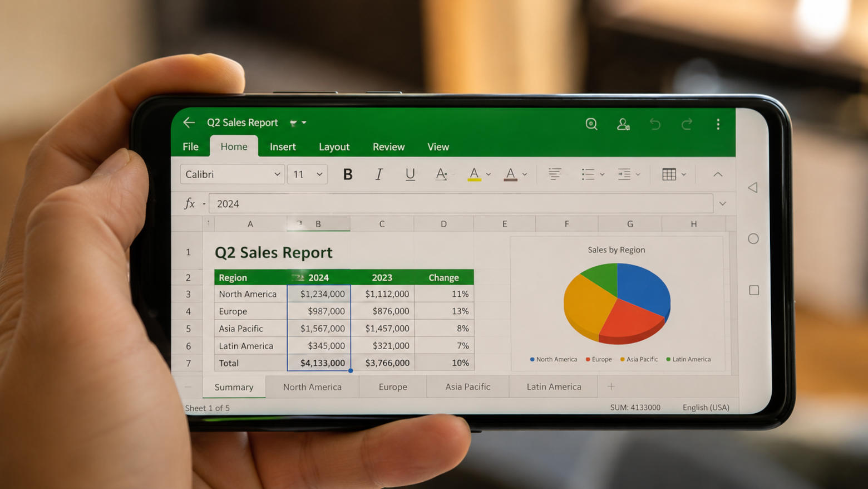The width and height of the screenshot is (868, 489).
Task: Add a new sheet with plus button
Action: [x=611, y=387]
